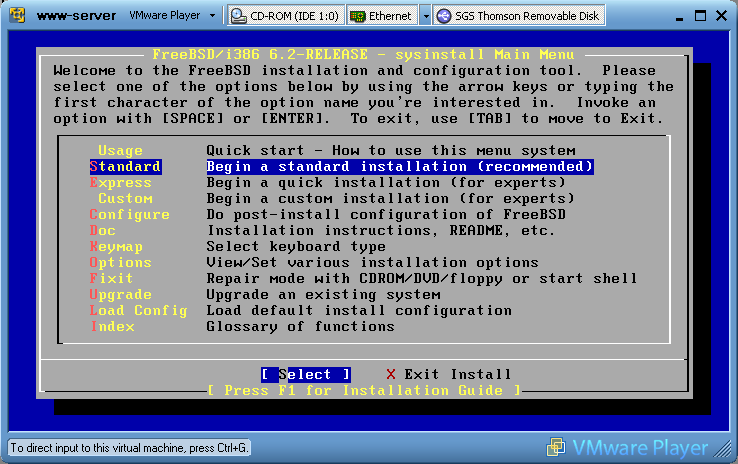
Task: Select the Custom installation entry
Action: pyautogui.click(x=125, y=199)
